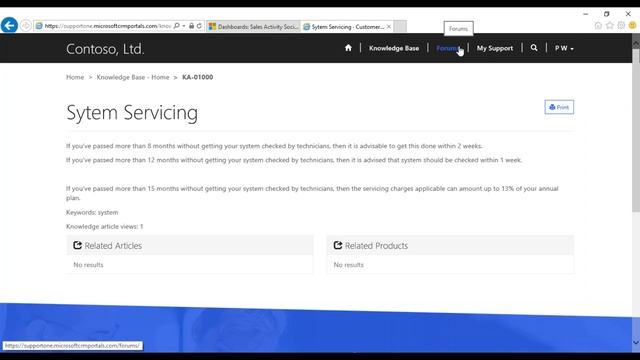Click 'Keywords: system' text
The image size is (640, 360).
pyautogui.click(x=92, y=212)
